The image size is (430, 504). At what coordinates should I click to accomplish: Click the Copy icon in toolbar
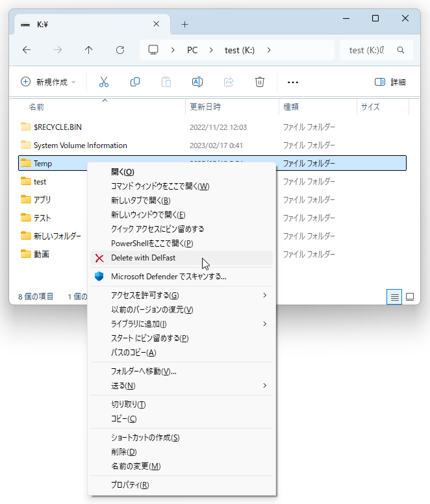(135, 82)
